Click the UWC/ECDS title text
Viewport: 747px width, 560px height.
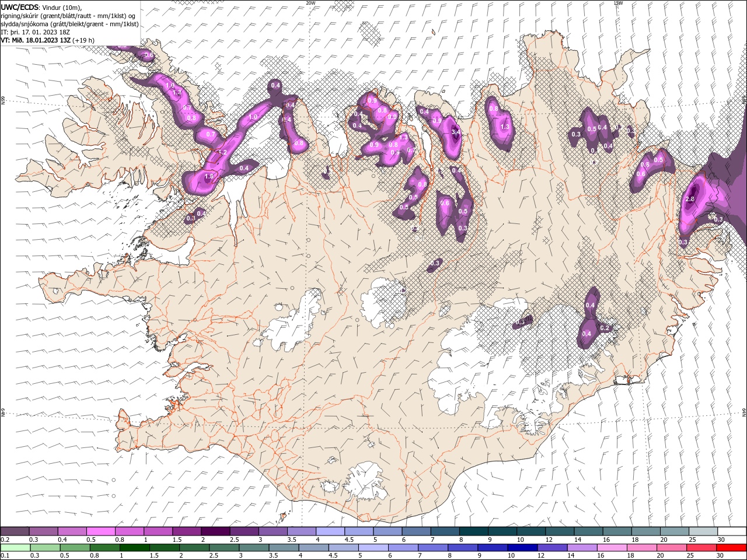click(19, 7)
